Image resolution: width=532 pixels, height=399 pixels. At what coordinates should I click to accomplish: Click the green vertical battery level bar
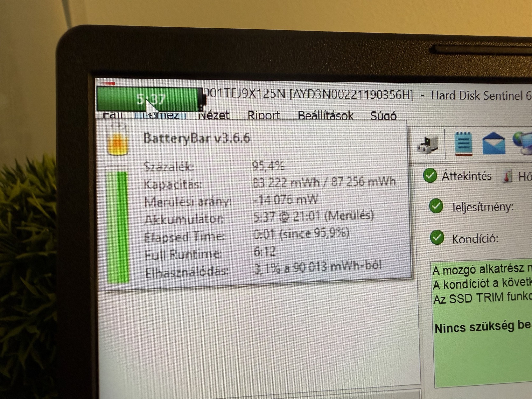click(118, 224)
